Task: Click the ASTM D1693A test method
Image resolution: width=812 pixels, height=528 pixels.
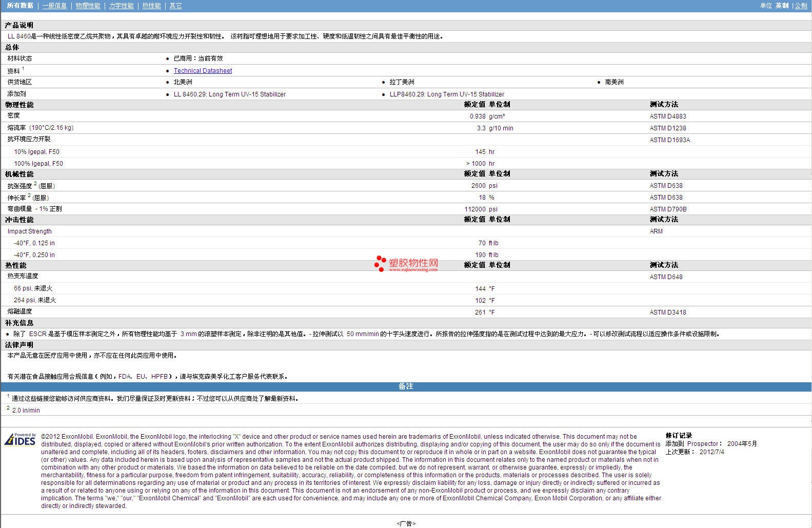Action: pos(670,140)
